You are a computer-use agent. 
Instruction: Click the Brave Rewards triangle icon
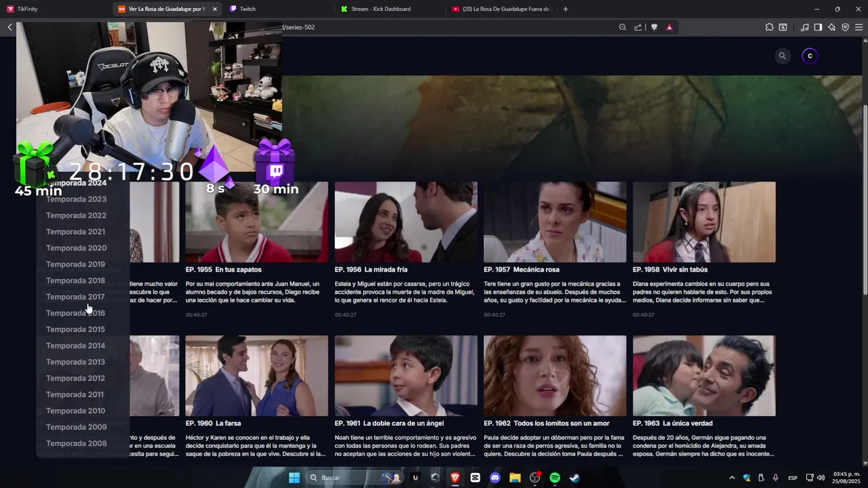[669, 27]
